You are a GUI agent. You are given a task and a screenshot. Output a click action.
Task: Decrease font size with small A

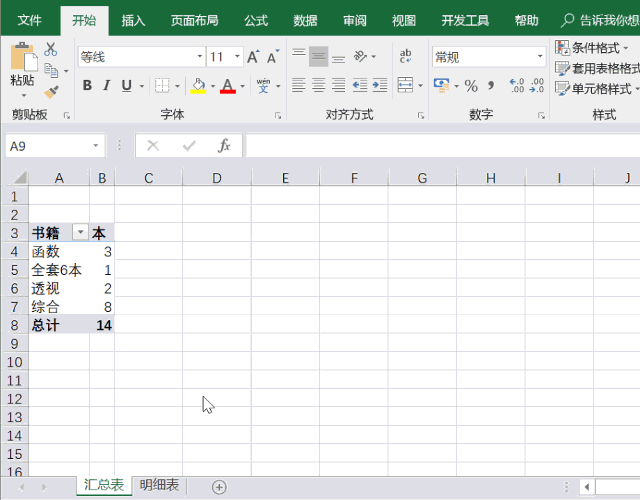point(273,57)
